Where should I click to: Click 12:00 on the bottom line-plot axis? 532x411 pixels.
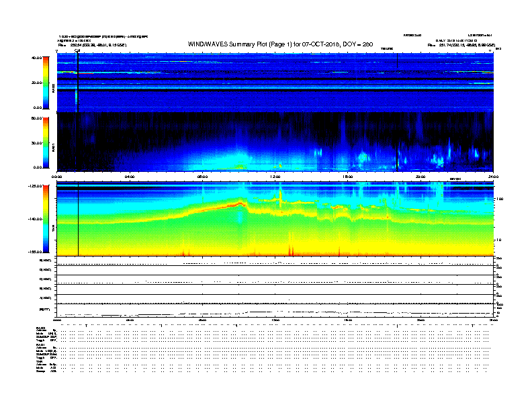point(275,320)
